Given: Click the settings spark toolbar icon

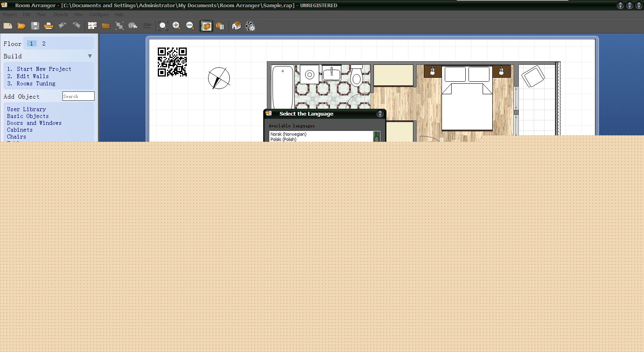Looking at the screenshot, I should coord(250,27).
